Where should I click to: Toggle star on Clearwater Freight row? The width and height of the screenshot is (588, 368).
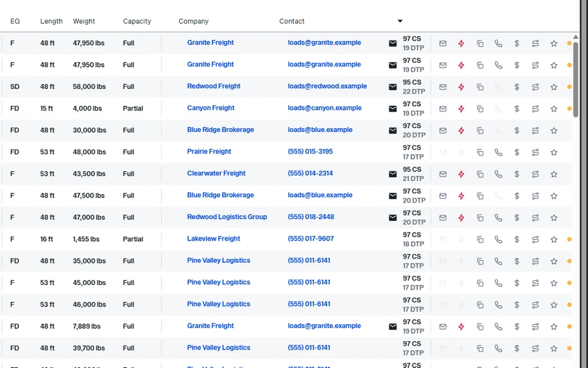[554, 174]
